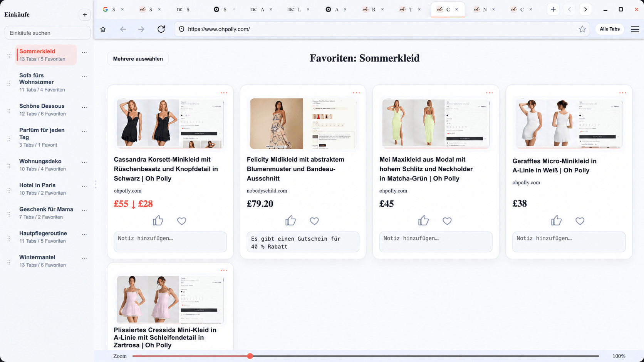Switch to the tab labeled L
The height and width of the screenshot is (362, 644).
pos(295,9)
